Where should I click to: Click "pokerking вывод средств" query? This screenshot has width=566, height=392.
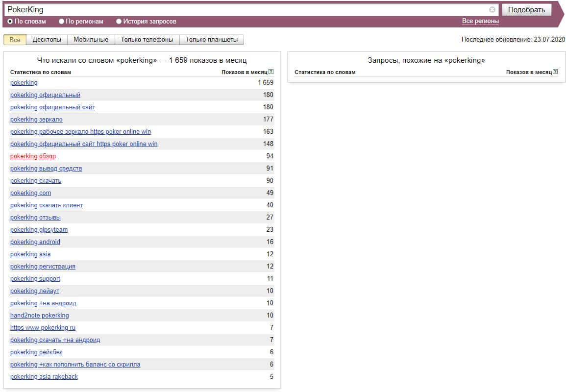point(46,169)
